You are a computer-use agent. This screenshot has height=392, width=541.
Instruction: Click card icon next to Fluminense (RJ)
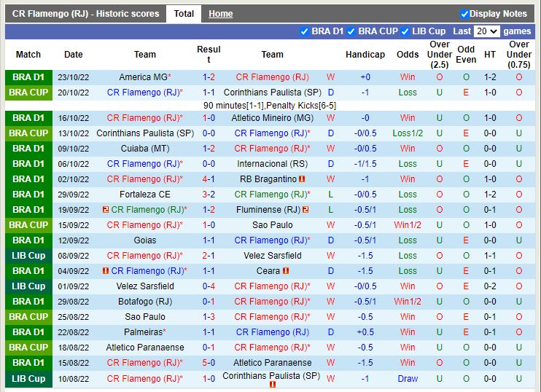pyautogui.click(x=305, y=210)
